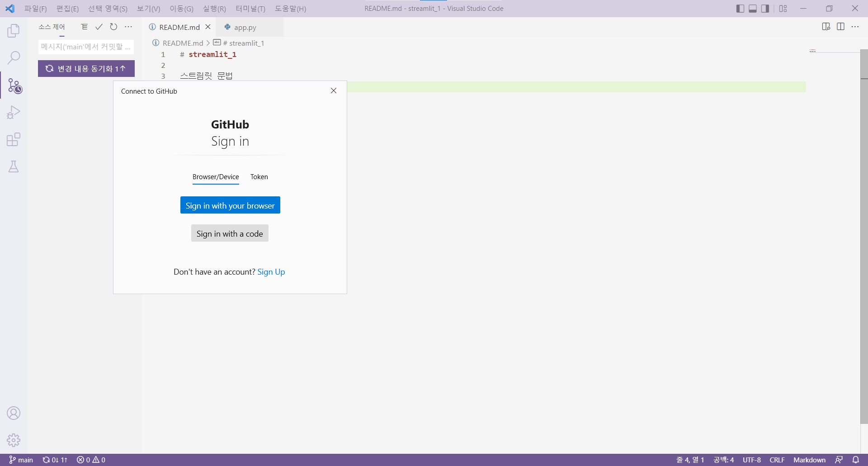Close the README.md editor tab

click(x=208, y=27)
